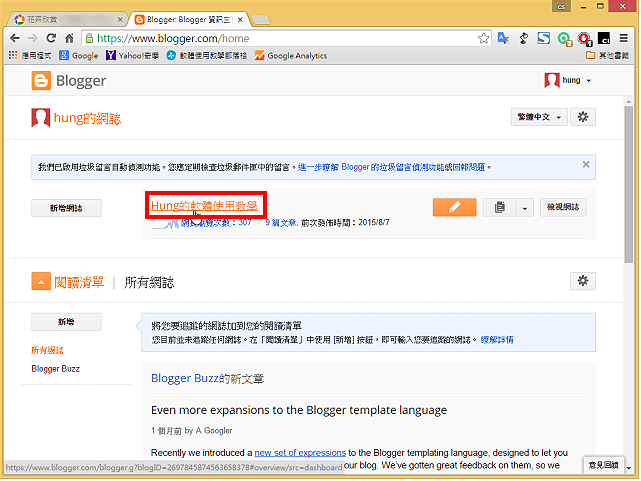Expand the dropdown arrow beside post list
This screenshot has width=641, height=481.
(525, 207)
